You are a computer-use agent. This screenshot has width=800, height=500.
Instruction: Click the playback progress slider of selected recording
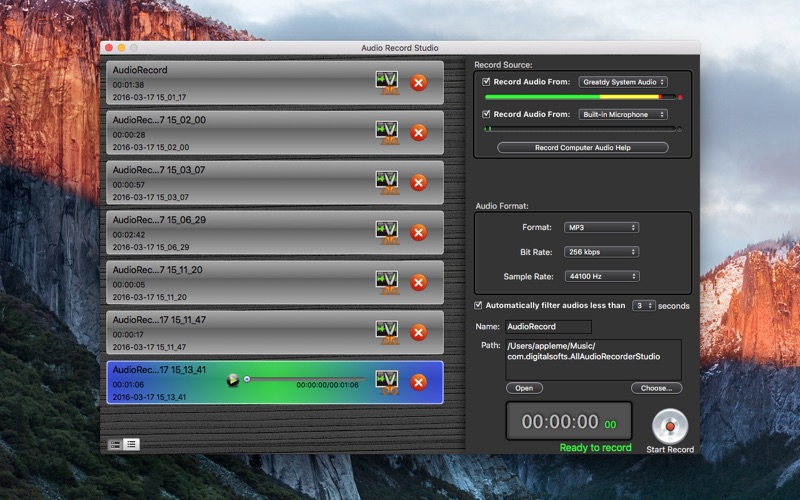tap(305, 379)
